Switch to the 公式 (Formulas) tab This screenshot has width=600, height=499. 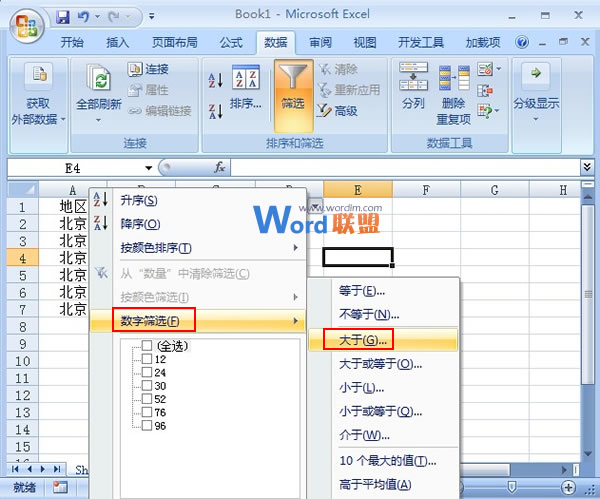click(x=231, y=42)
